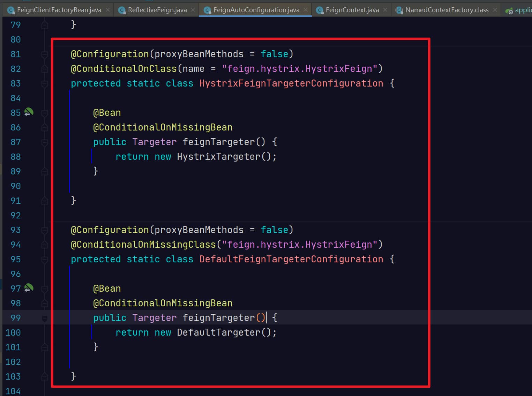Collapse the code block at line 81
The width and height of the screenshot is (532, 396).
45,54
